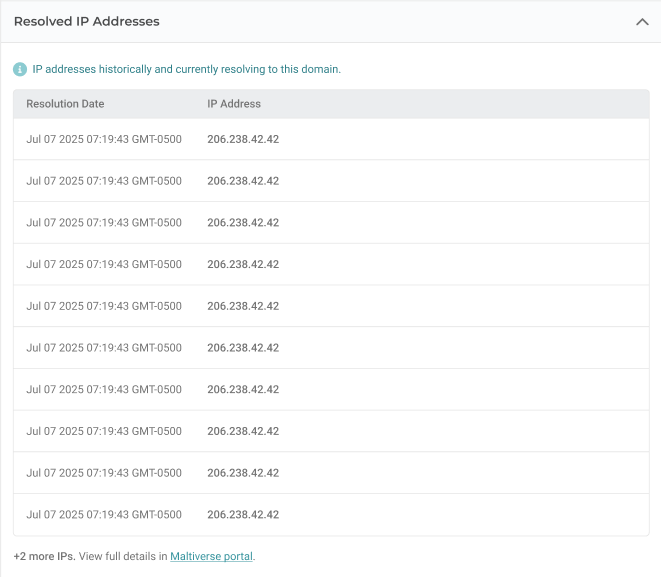
Task: Click the IP Address column header
Action: [x=234, y=104]
